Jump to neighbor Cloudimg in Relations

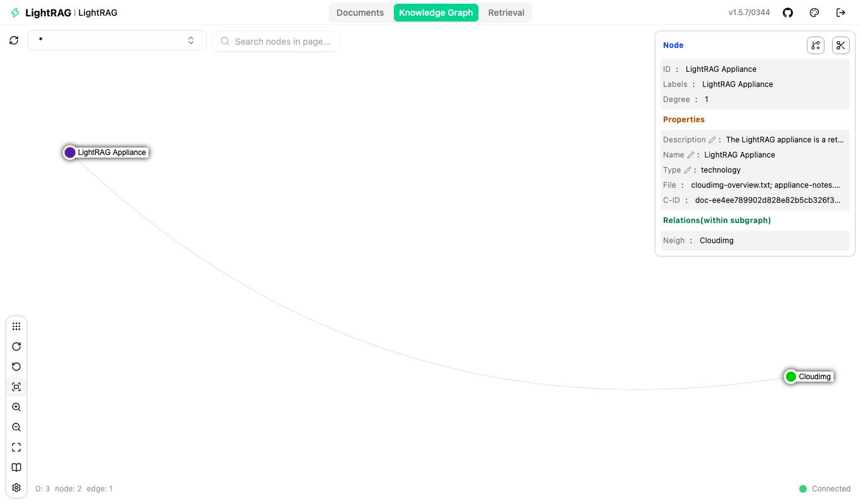(717, 241)
